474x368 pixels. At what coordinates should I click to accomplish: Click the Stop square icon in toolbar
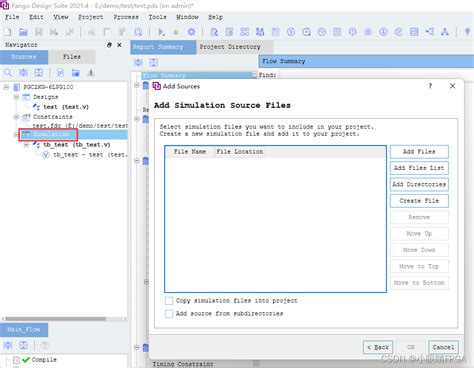[176, 32]
